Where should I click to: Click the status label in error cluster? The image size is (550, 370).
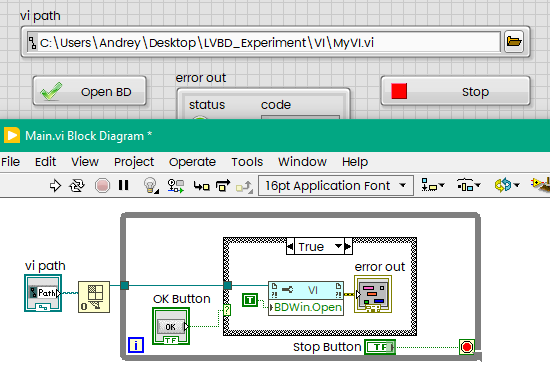pyautogui.click(x=207, y=105)
